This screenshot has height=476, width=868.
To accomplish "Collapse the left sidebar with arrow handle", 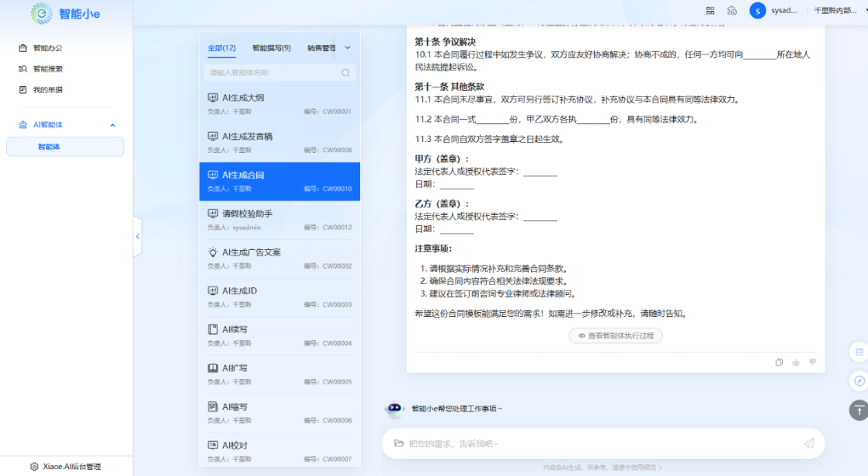I will (137, 236).
